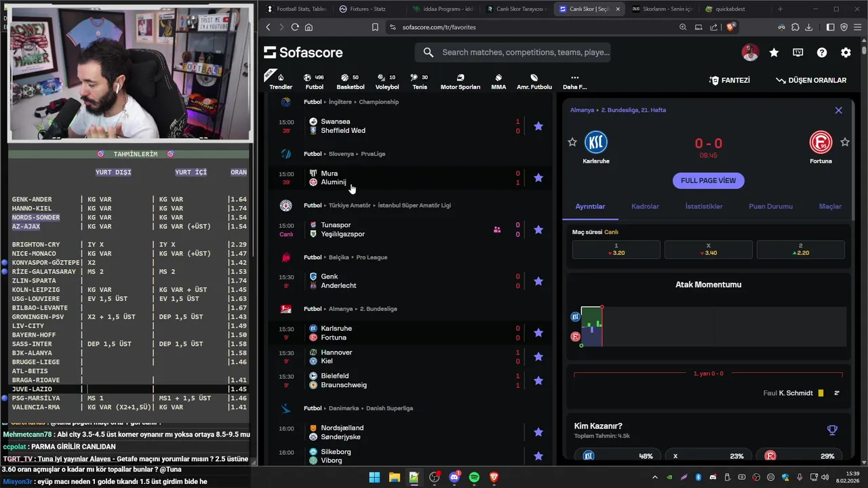
Task: Favorite Fortuna team star in detail panel
Action: click(x=845, y=142)
